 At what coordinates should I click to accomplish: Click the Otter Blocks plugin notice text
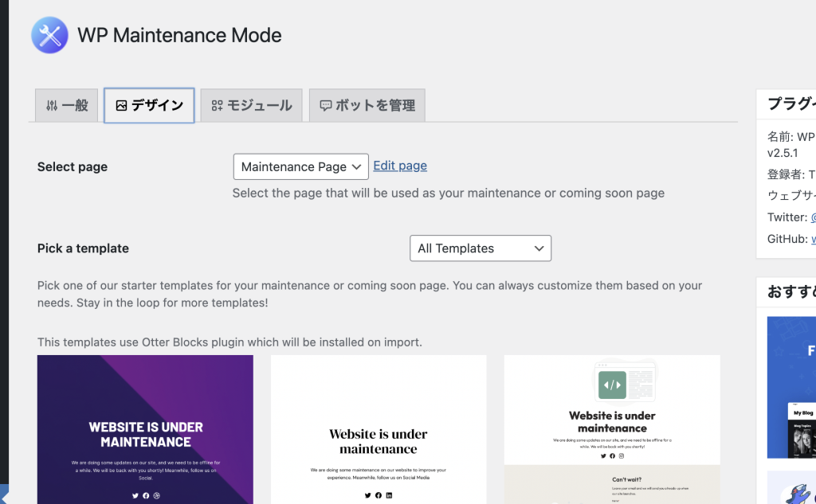tap(229, 342)
